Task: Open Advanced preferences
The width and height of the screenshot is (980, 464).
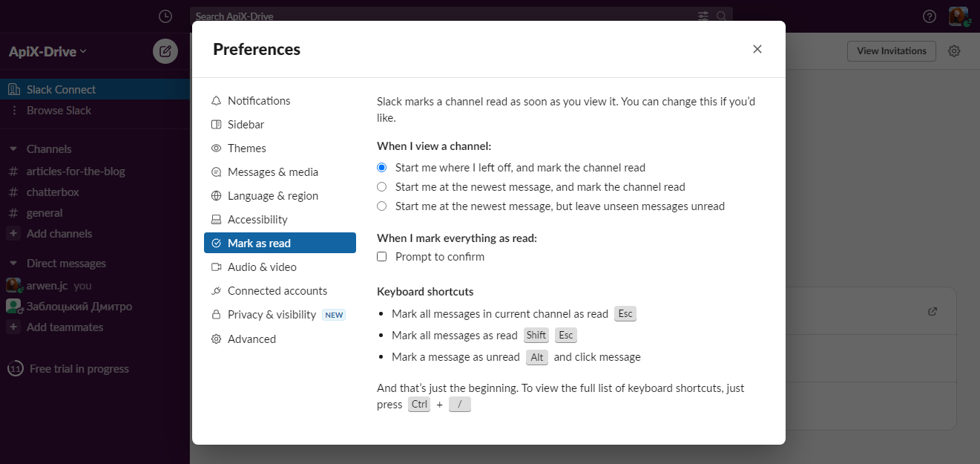Action: tap(280, 339)
